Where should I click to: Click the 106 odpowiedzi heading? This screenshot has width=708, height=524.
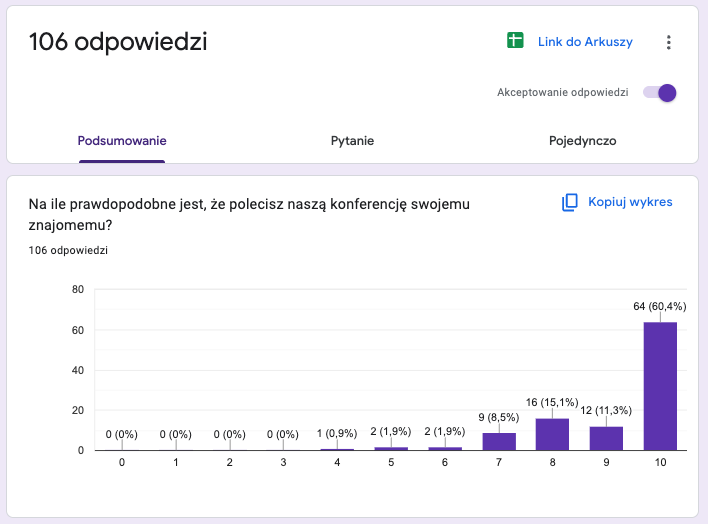click(118, 42)
